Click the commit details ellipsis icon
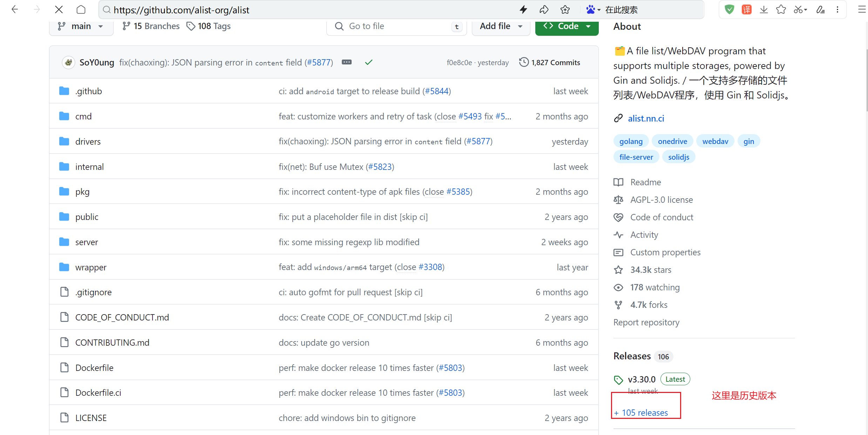The width and height of the screenshot is (868, 435). pos(346,62)
